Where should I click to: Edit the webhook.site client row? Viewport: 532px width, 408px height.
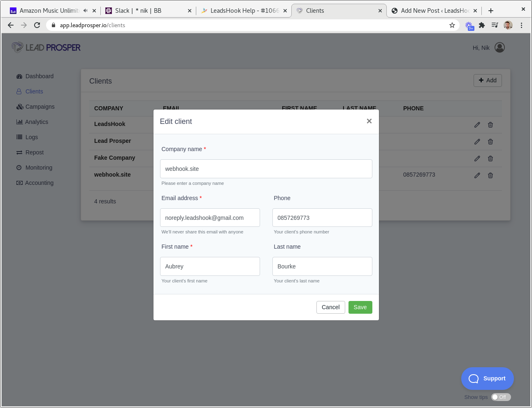click(477, 175)
